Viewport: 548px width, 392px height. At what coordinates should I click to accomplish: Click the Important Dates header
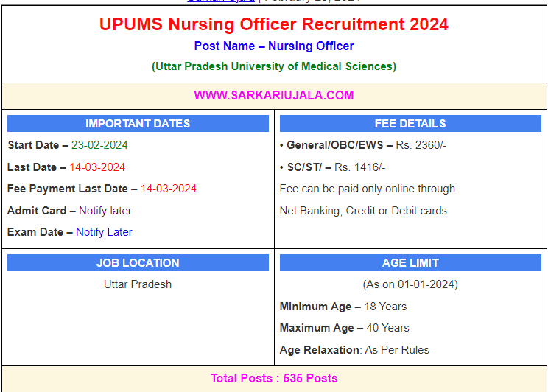[x=138, y=124]
